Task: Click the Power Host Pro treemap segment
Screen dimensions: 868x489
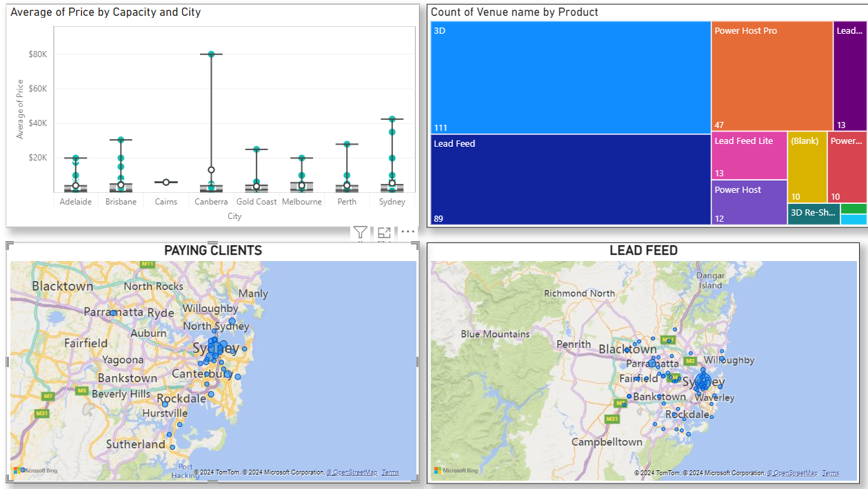Action: [x=772, y=76]
